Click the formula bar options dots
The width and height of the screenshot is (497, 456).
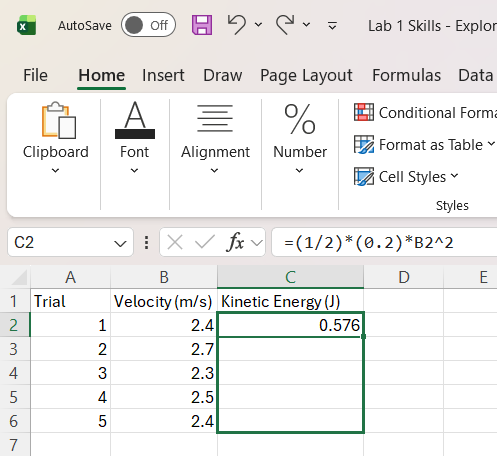pos(146,243)
